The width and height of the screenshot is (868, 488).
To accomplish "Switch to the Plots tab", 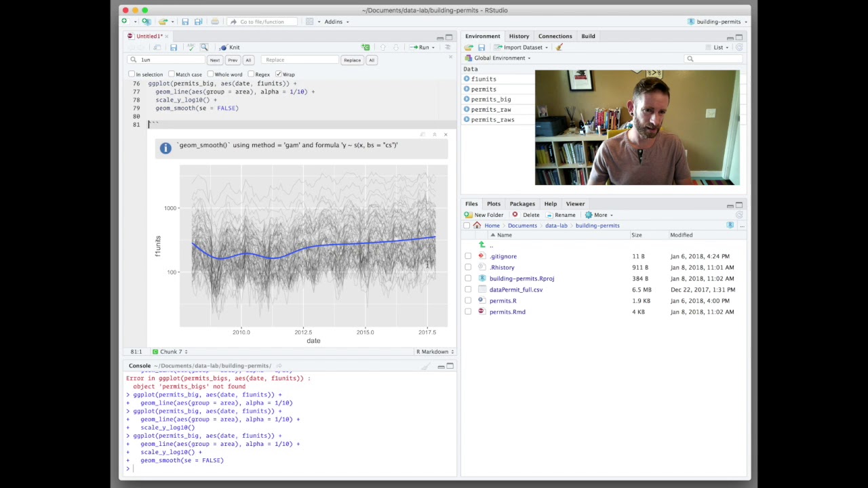I will tap(494, 204).
